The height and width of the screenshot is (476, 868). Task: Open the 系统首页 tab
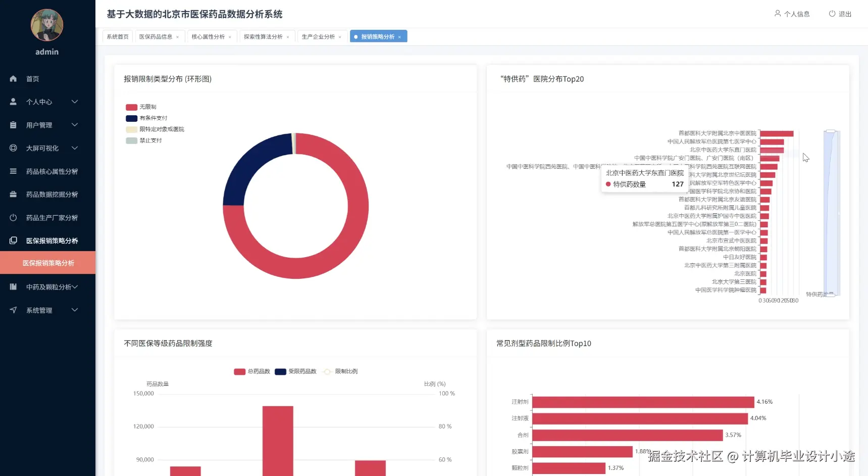click(117, 36)
